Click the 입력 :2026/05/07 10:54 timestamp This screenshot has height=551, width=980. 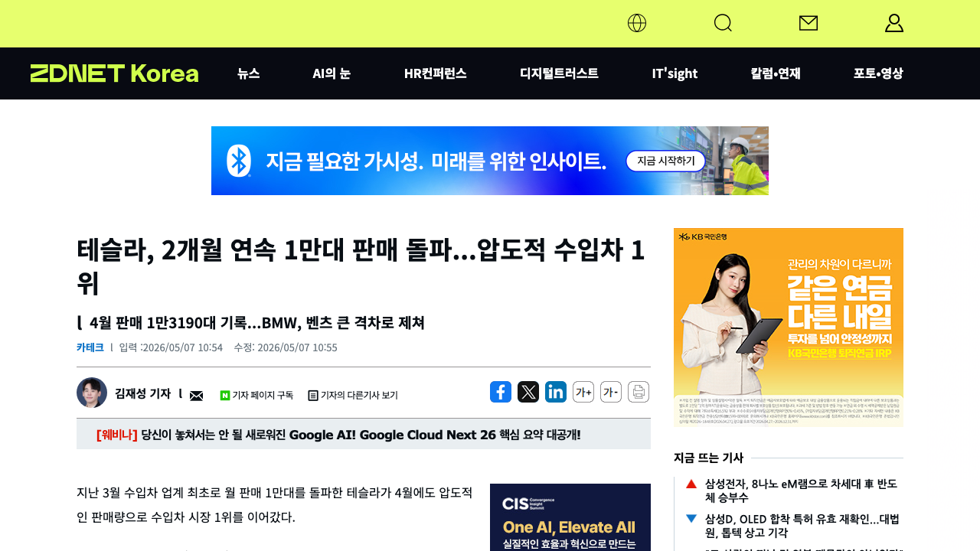171,347
